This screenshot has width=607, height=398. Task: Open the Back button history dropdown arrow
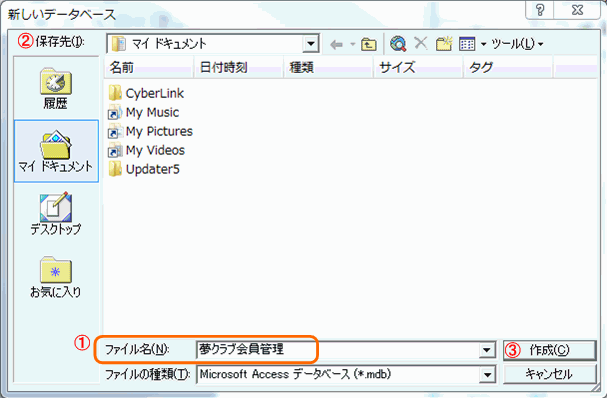[353, 44]
